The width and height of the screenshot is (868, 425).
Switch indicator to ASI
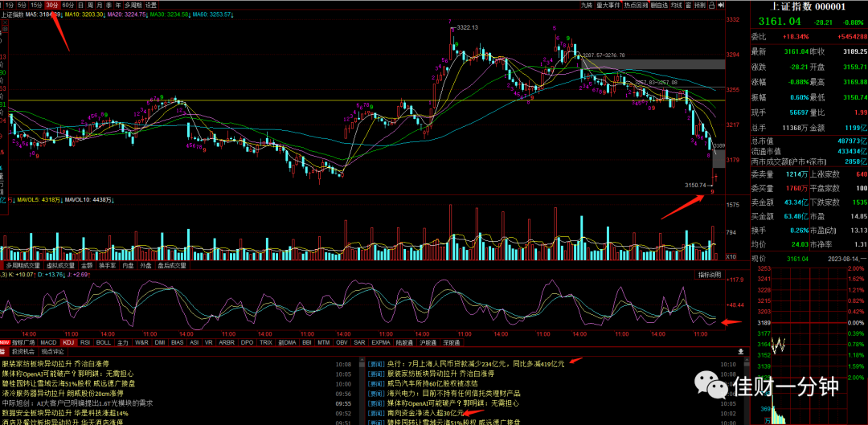point(194,342)
